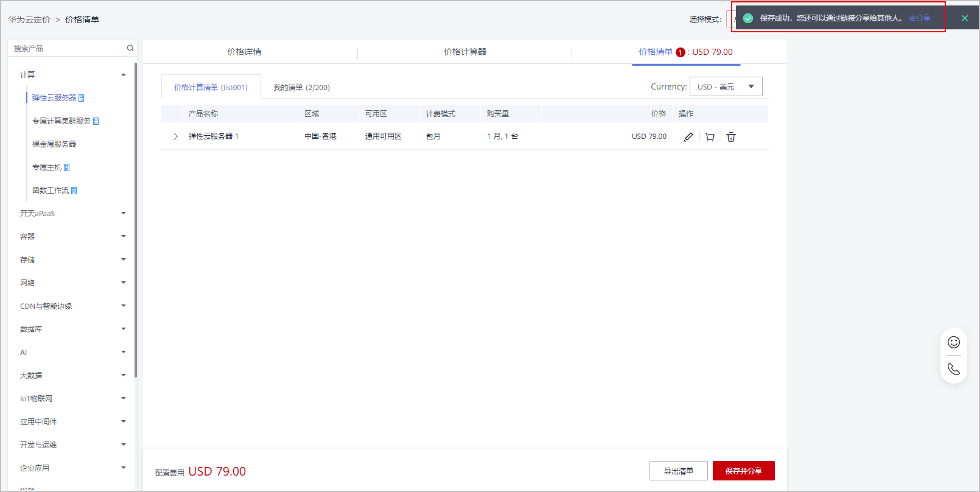Open the smiley feedback icon
Image resolution: width=980 pixels, height=492 pixels.
click(x=954, y=342)
